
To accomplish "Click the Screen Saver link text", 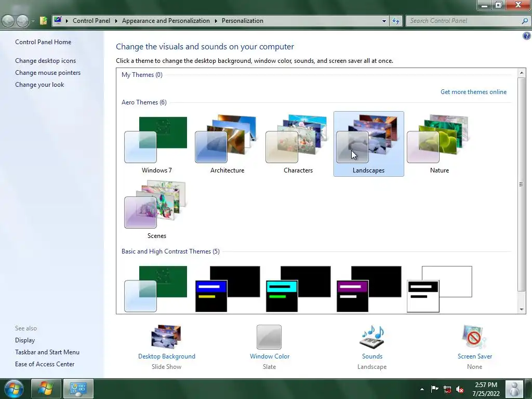I will tap(475, 356).
